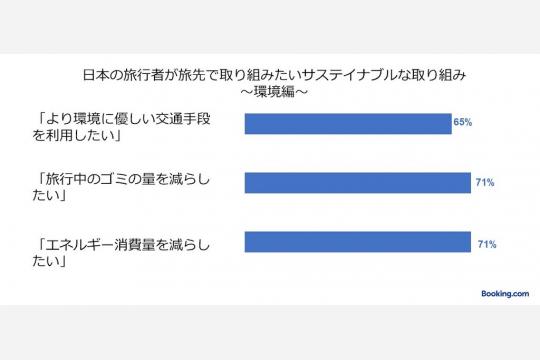
Task: Click the 71% bar for ゴミの量
Action: coord(358,183)
